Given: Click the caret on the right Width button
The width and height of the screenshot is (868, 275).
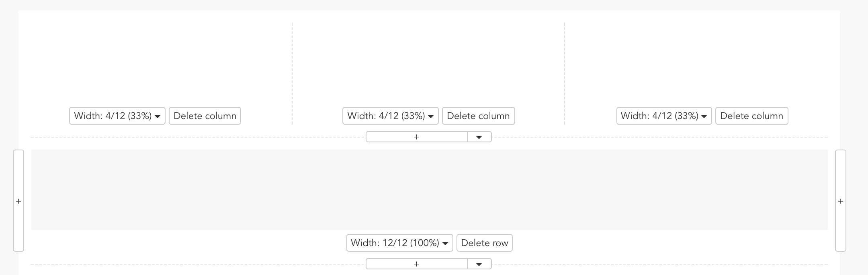Looking at the screenshot, I should click(x=704, y=116).
